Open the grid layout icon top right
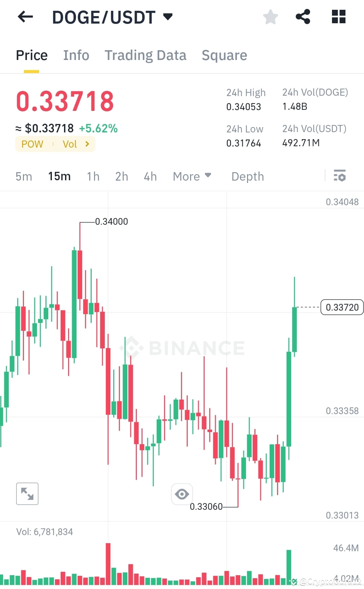The image size is (364, 589). click(338, 17)
